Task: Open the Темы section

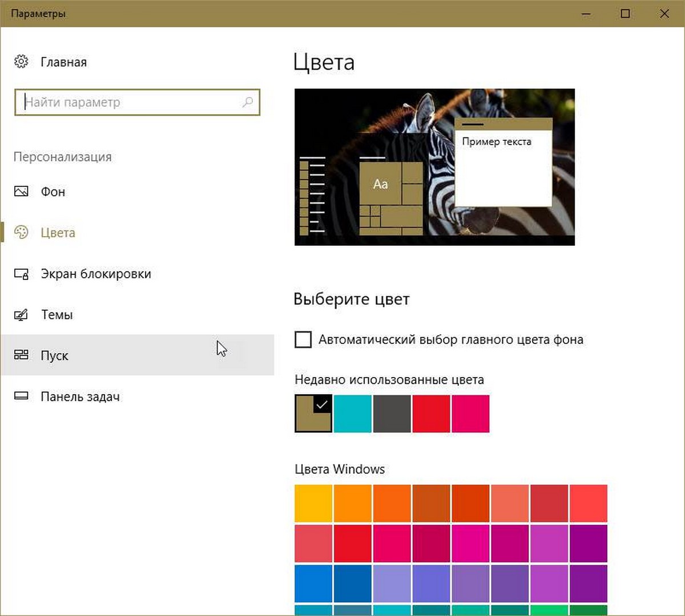Action: point(137,315)
